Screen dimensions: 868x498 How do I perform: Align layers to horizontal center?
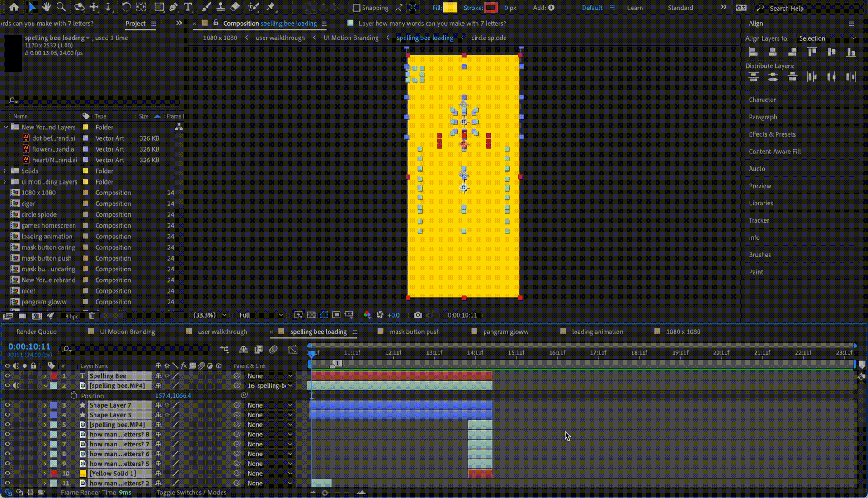coord(773,52)
